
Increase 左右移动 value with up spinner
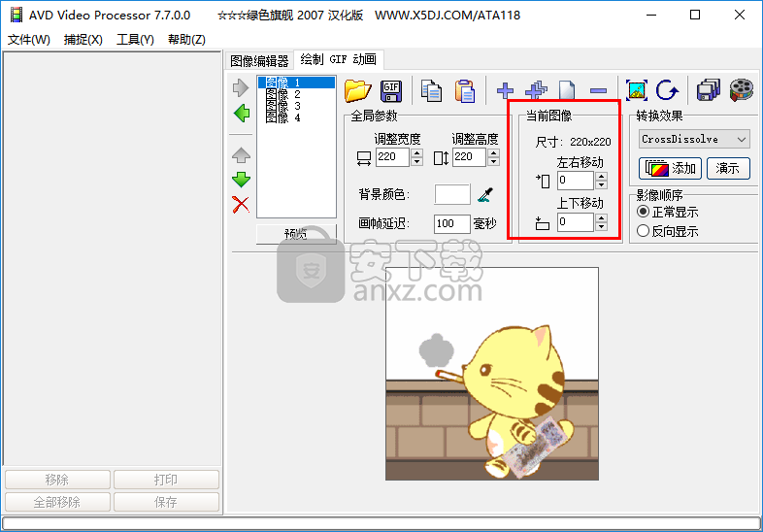602,176
